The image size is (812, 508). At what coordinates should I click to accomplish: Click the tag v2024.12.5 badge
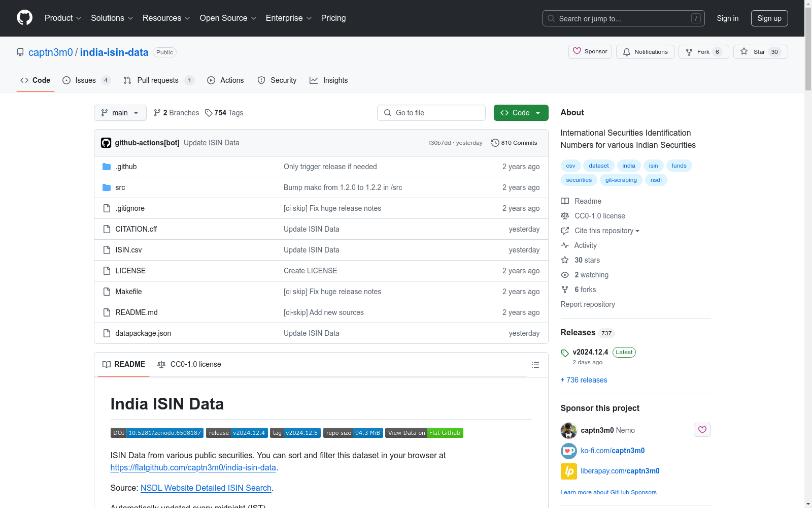(x=295, y=433)
